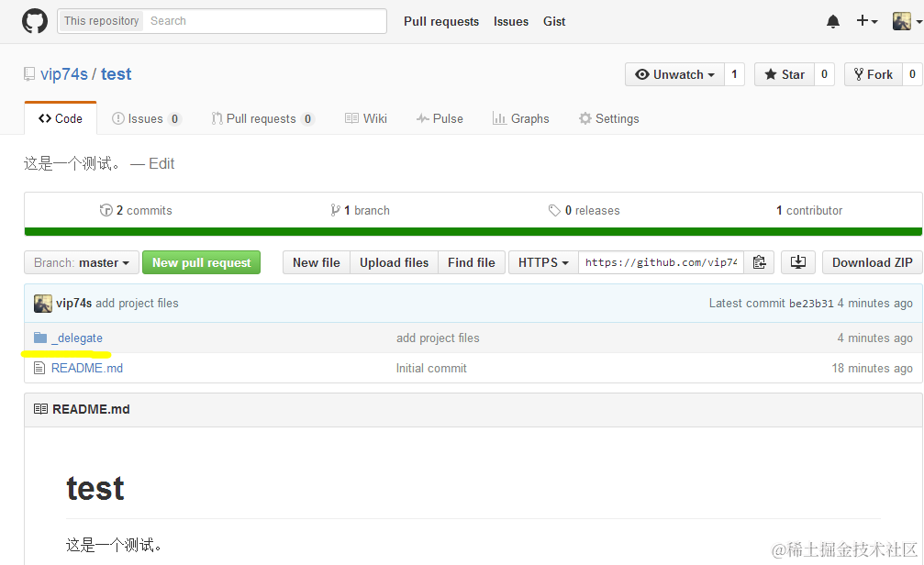This screenshot has height=565, width=924.
Task: Switch to the Pulse tab
Action: point(440,119)
